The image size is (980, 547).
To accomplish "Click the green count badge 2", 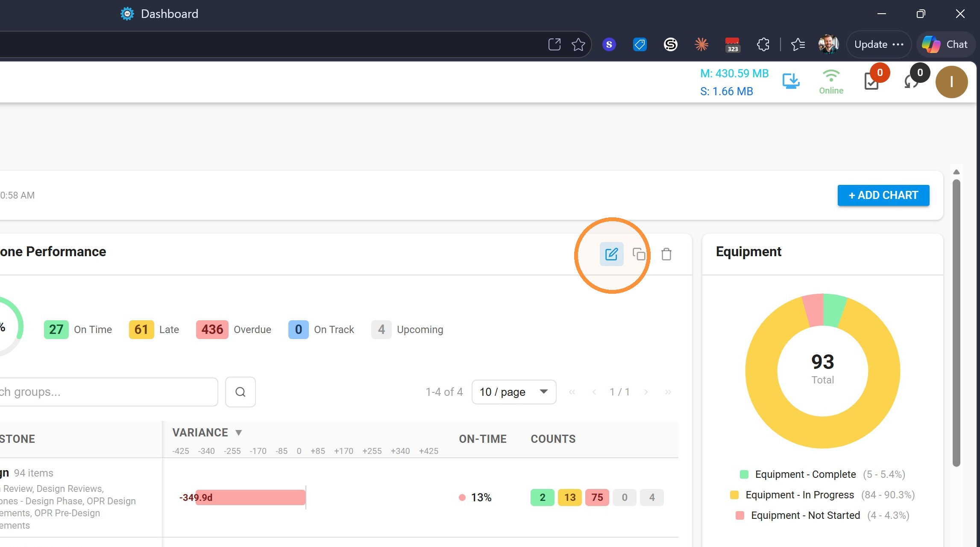I will 543,497.
